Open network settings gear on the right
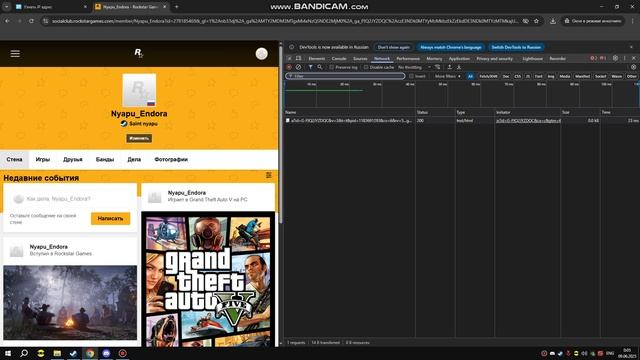This screenshot has width=640, height=360. [633, 67]
